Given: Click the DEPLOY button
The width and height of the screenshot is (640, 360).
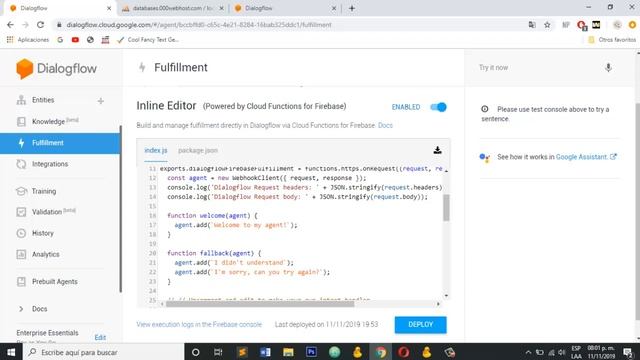Looking at the screenshot, I should click(x=420, y=324).
